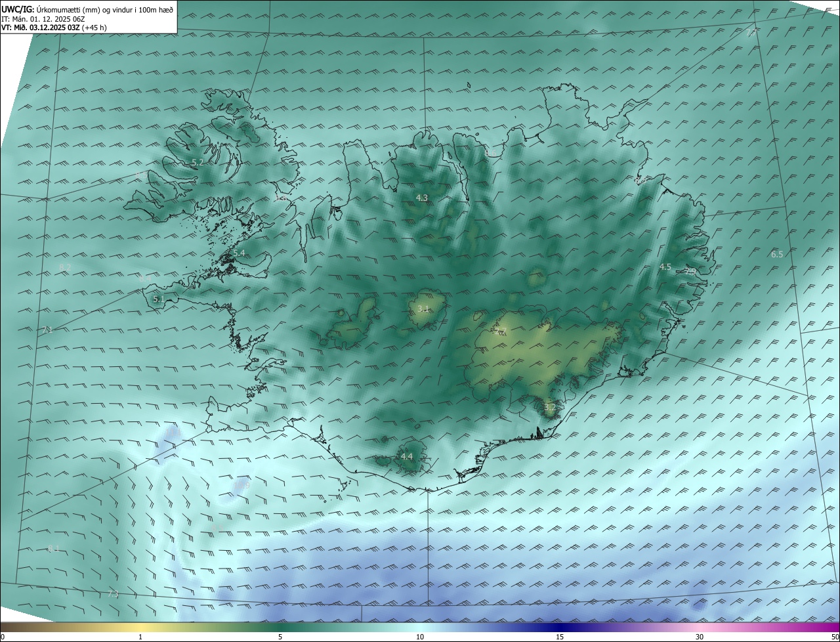The width and height of the screenshot is (840, 642).
Task: Click the 5.4 value near Breiðafjörður
Action: [239, 253]
